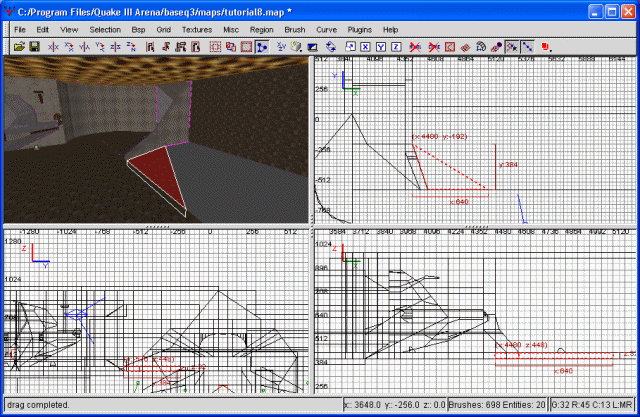Open the texture view mode dropdown
640x417 pixels.
pyautogui.click(x=297, y=47)
